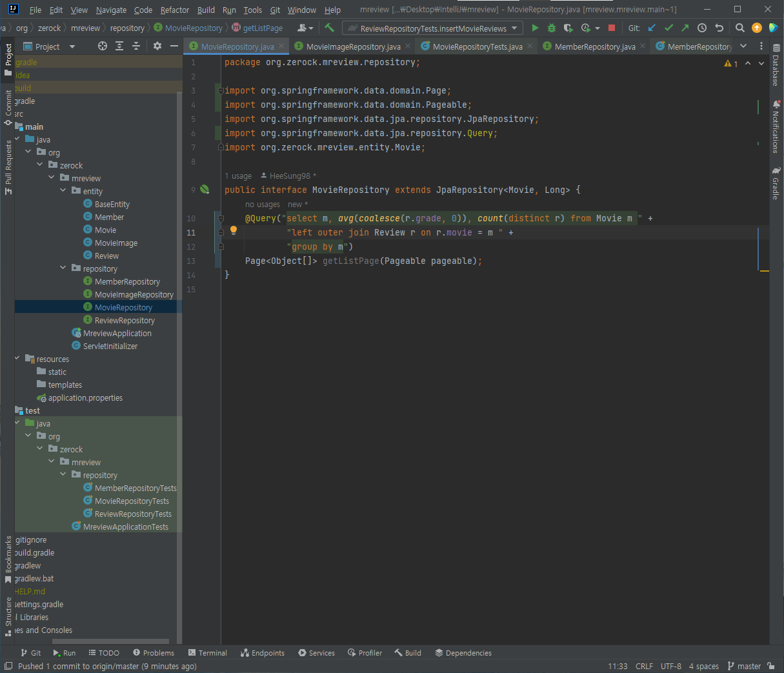The width and height of the screenshot is (784, 673).
Task: Open IDE updates orange arrow icon
Action: tap(757, 28)
